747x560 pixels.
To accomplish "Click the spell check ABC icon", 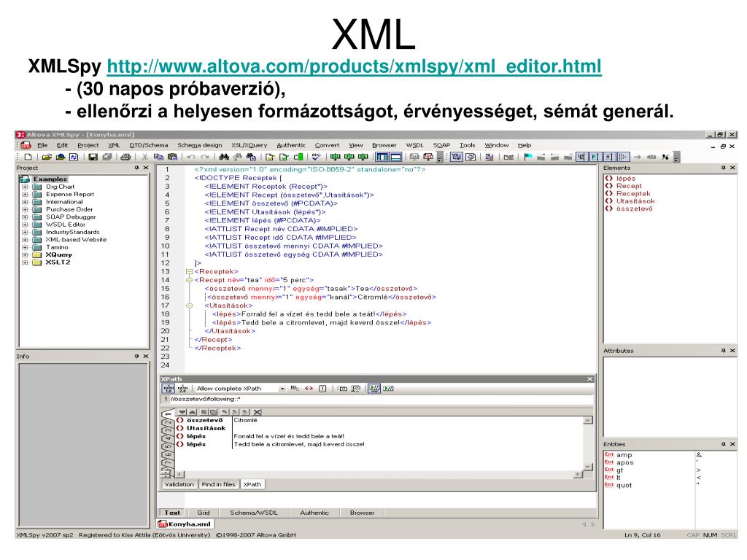I will point(317,157).
